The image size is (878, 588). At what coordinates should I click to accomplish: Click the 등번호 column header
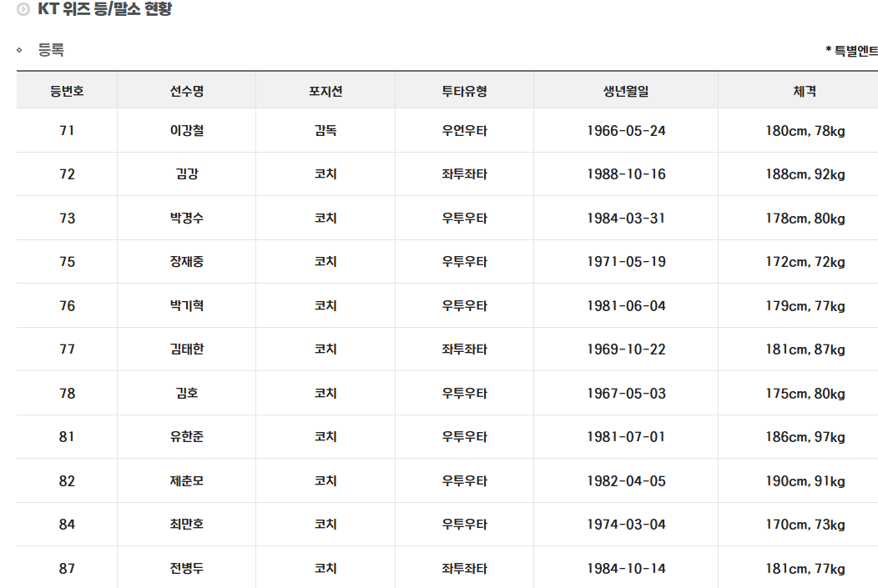click(67, 91)
